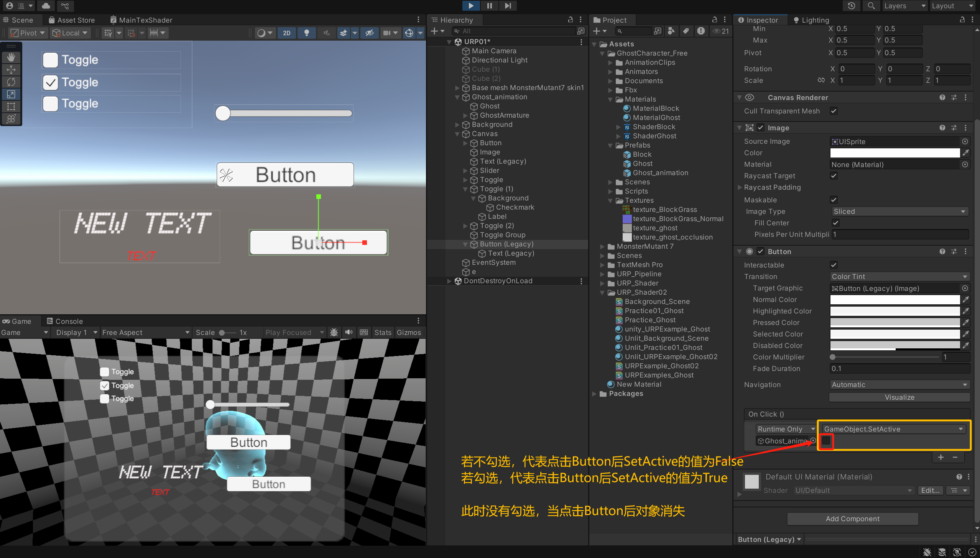Click the Pause button in top toolbar

[x=489, y=6]
